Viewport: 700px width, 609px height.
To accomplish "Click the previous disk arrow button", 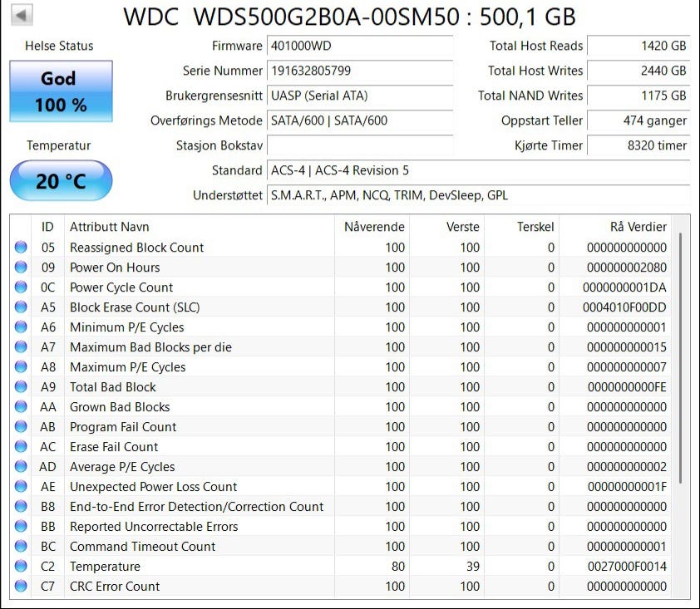I will pyautogui.click(x=21, y=16).
